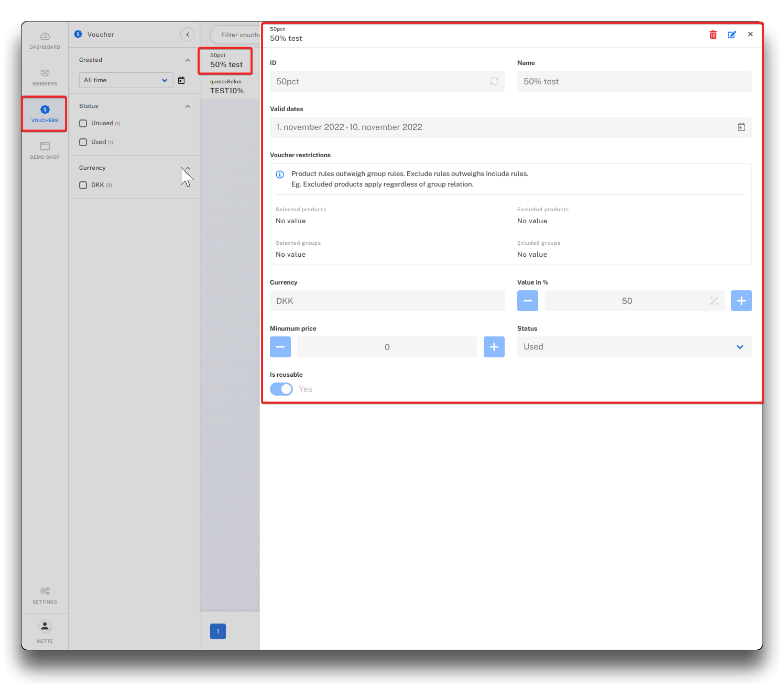The width and height of the screenshot is (784, 688).
Task: Open the Dashboard section
Action: pyautogui.click(x=45, y=40)
